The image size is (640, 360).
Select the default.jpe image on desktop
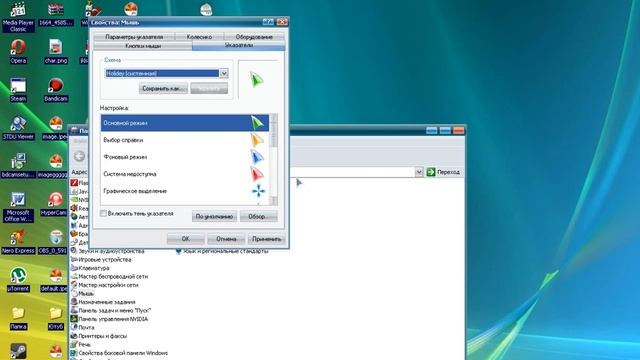[54, 280]
